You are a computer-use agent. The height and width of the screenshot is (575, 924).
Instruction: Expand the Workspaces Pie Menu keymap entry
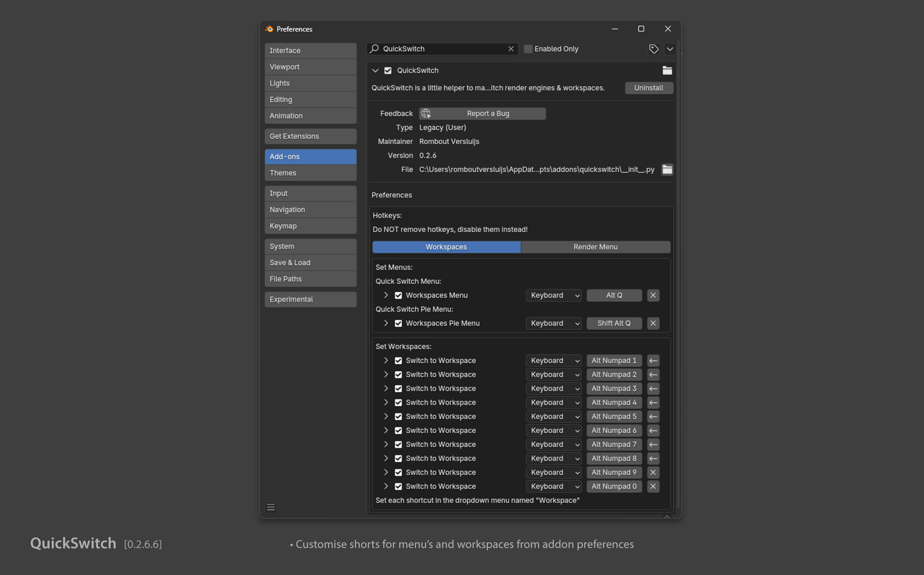386,323
